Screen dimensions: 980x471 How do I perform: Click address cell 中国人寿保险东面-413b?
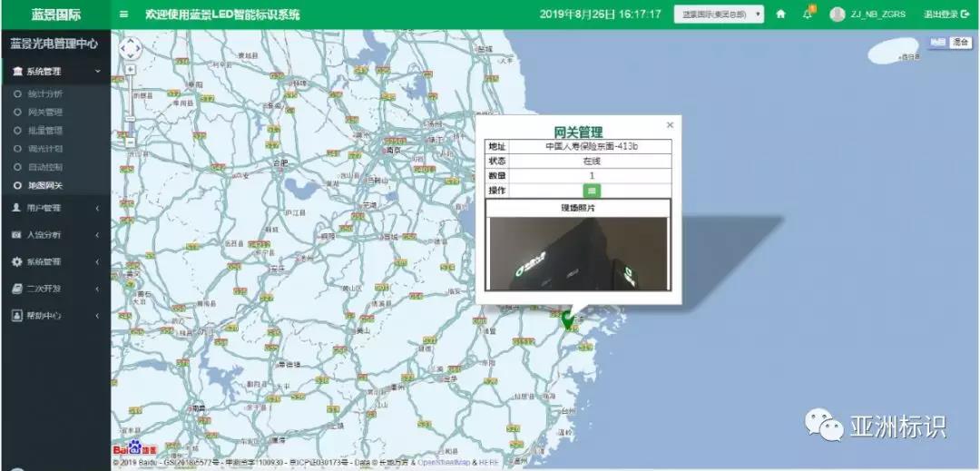[592, 146]
